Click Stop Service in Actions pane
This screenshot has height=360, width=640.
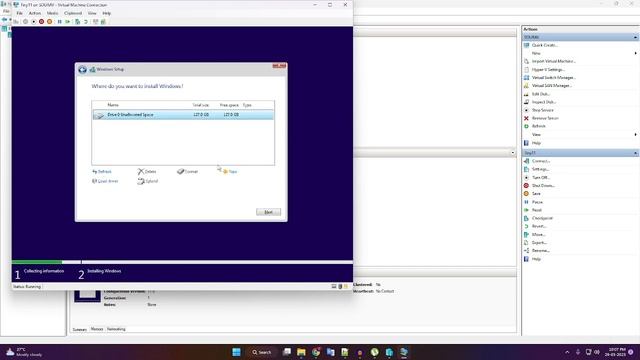coord(542,110)
